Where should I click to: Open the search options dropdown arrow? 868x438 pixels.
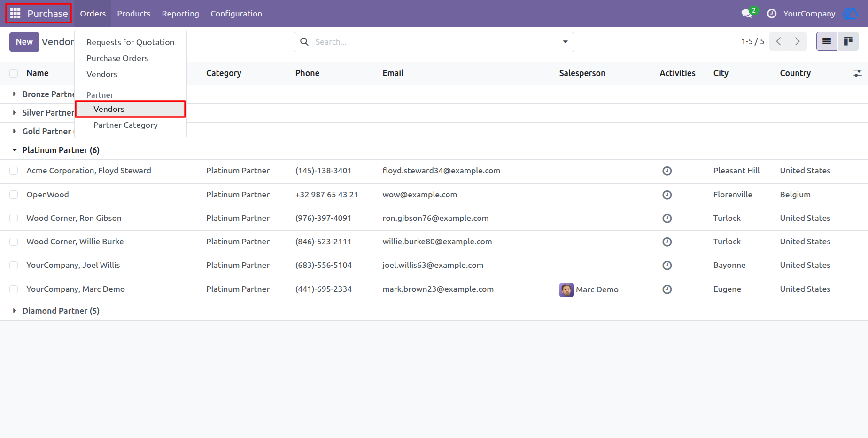[x=565, y=42]
